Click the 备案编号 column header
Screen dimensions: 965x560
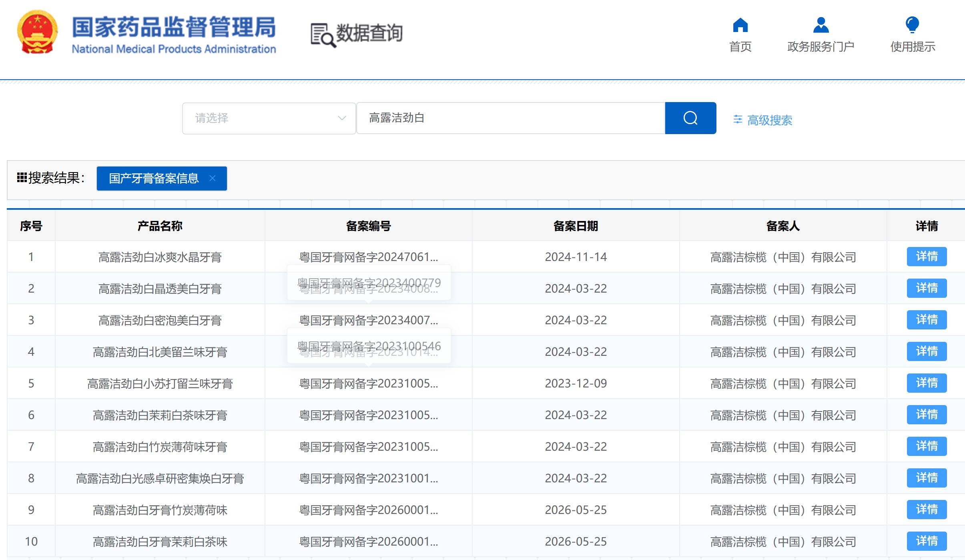(368, 226)
